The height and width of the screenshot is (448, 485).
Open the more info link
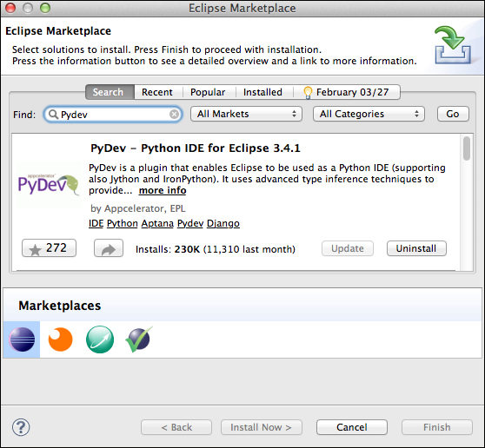point(163,190)
